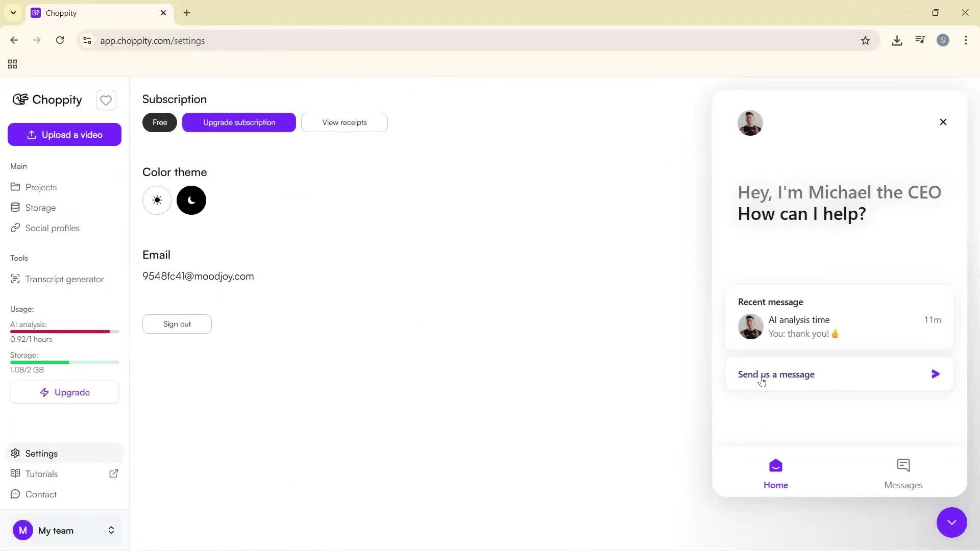Select the Free subscription plan button
The image size is (980, 551).
pos(159,122)
